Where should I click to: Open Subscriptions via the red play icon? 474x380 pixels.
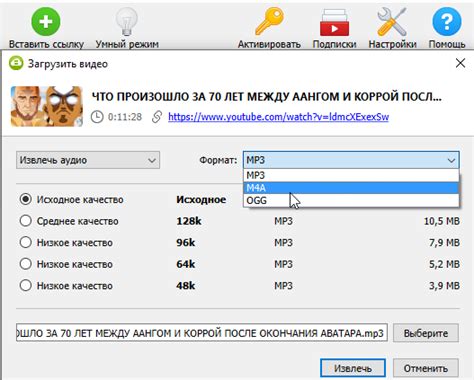[x=334, y=22]
